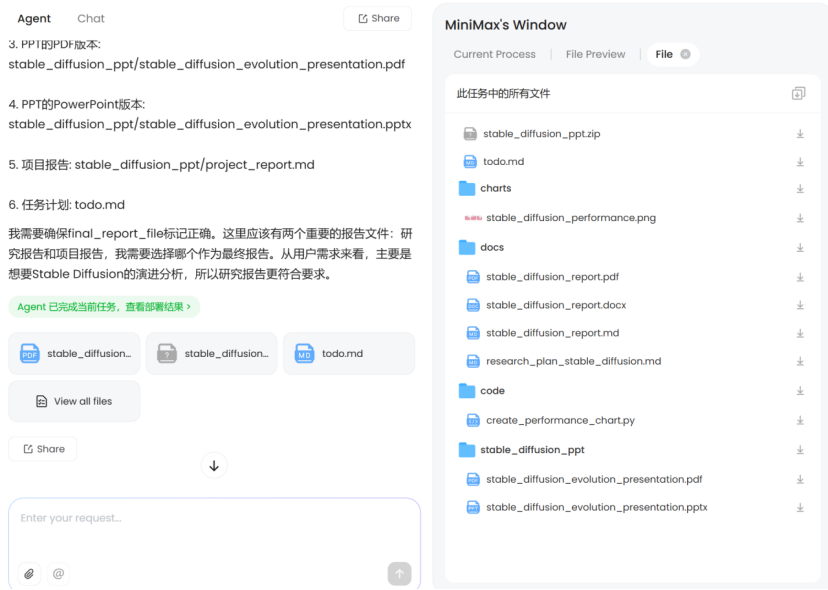The width and height of the screenshot is (828, 590).
Task: Download the todo.md file
Action: [x=800, y=162]
